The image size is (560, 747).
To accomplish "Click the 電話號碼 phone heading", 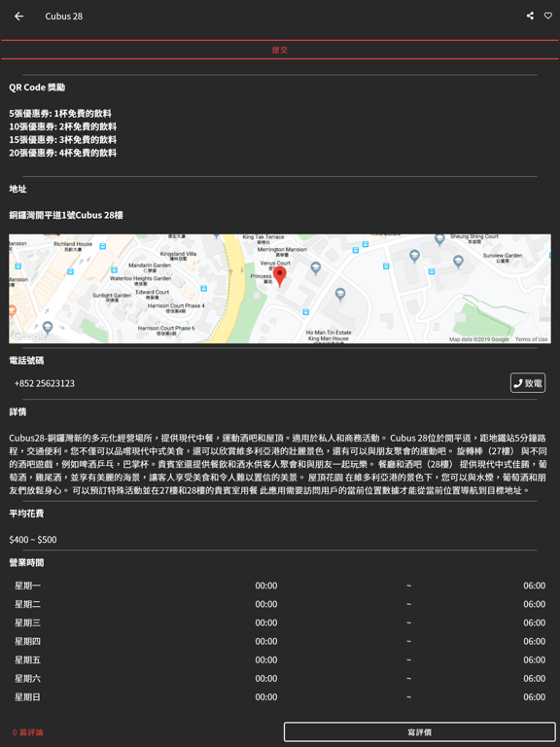I will click(26, 361).
